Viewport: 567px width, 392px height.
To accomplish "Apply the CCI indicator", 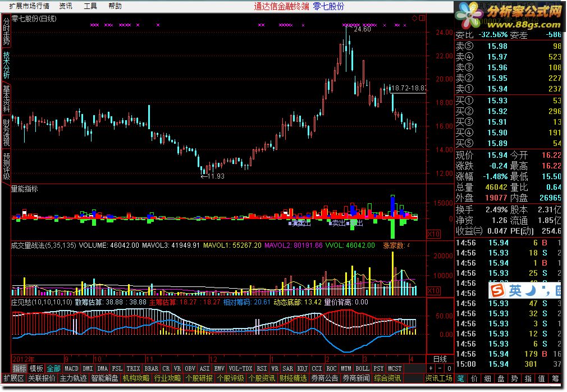I will coord(317,368).
